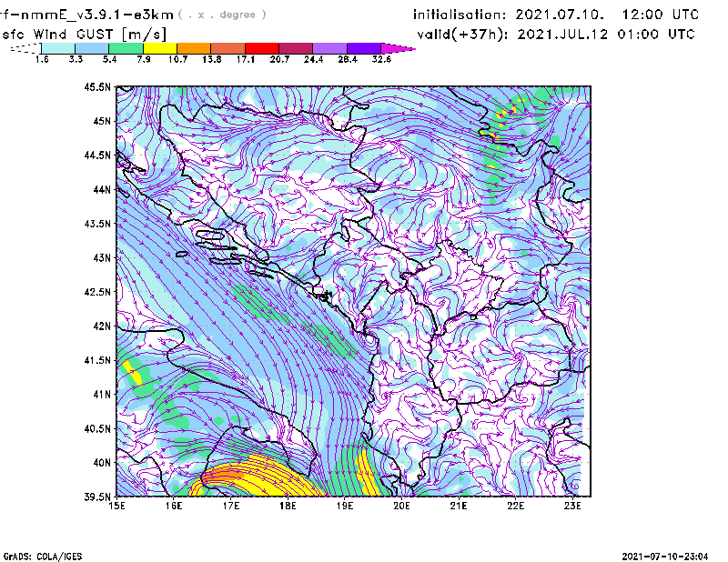Click the 'valid(+37h):' label
Image resolution: width=728 pixels, height=562 pixels.
click(462, 35)
